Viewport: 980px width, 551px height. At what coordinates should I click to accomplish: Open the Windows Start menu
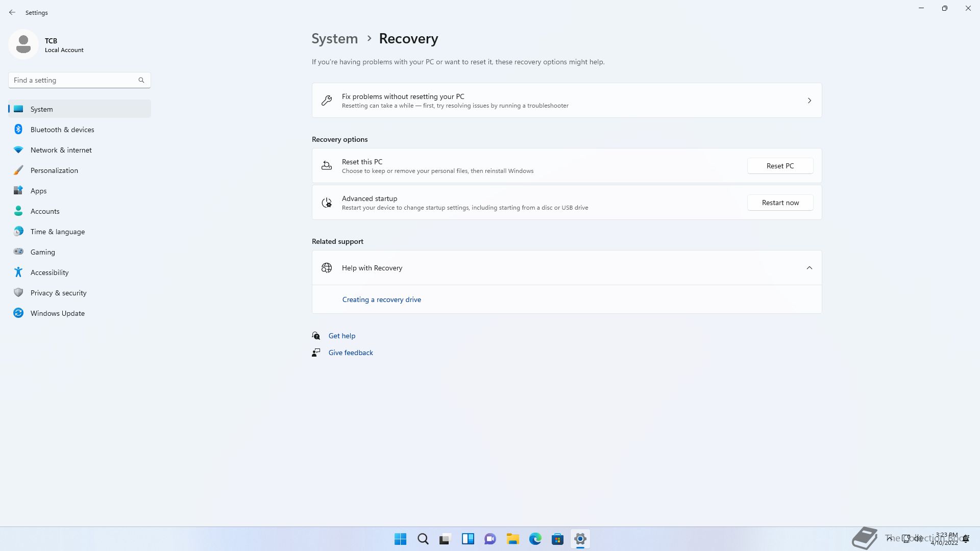coord(401,539)
